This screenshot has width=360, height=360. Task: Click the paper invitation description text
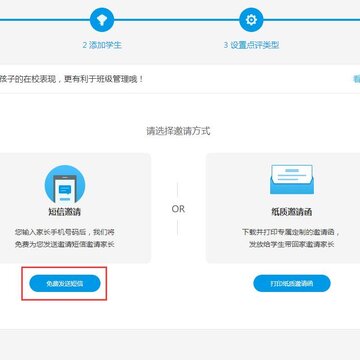click(x=292, y=238)
